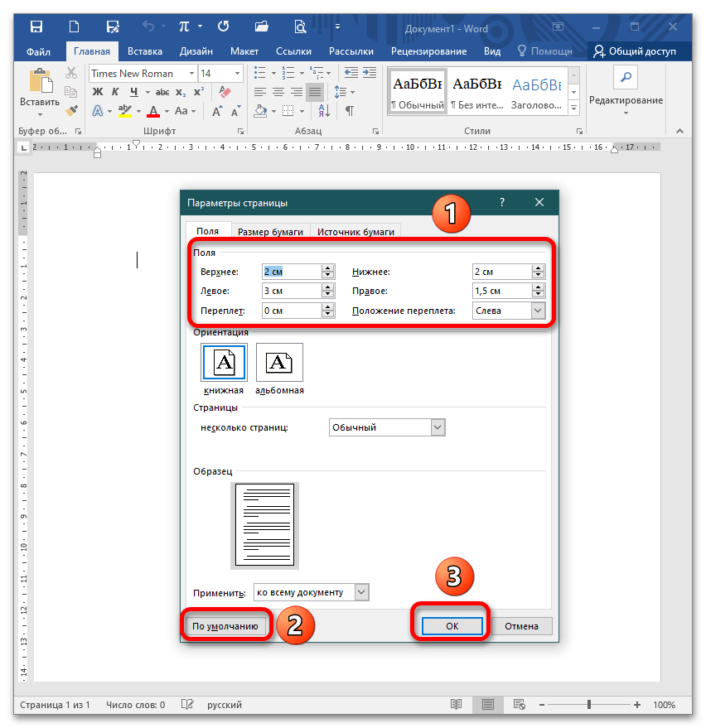
Task: Toggle Bold formatting Ж
Action: (x=98, y=92)
